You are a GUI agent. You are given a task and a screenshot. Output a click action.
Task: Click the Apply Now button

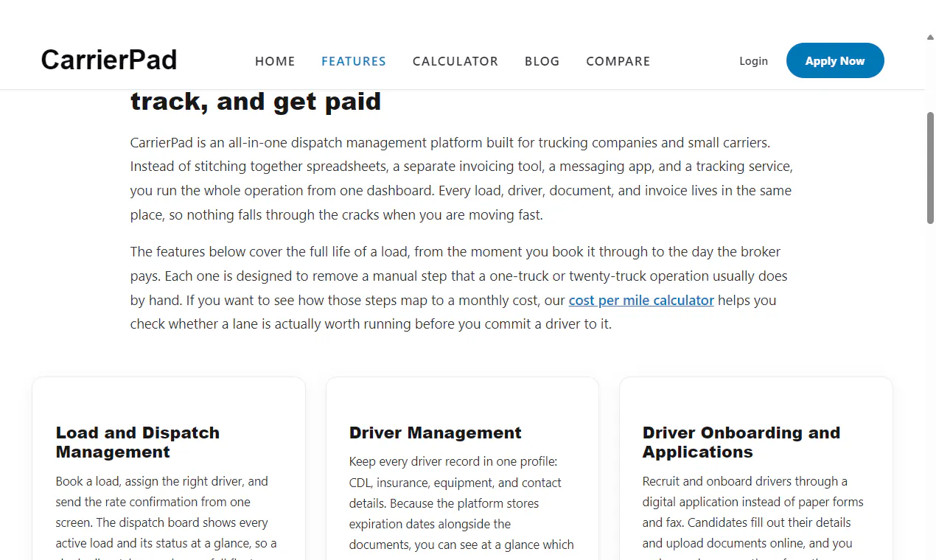pos(835,60)
